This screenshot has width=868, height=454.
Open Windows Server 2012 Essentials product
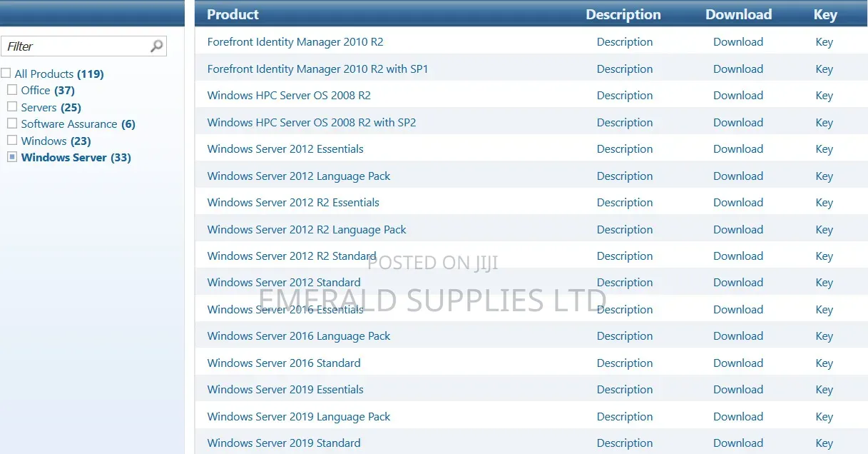(285, 149)
